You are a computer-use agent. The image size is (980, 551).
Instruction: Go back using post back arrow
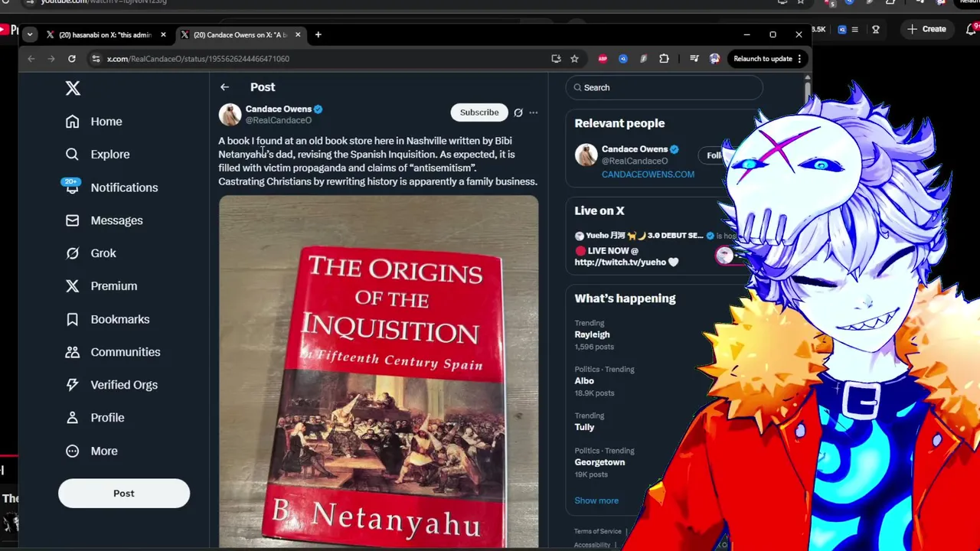224,87
